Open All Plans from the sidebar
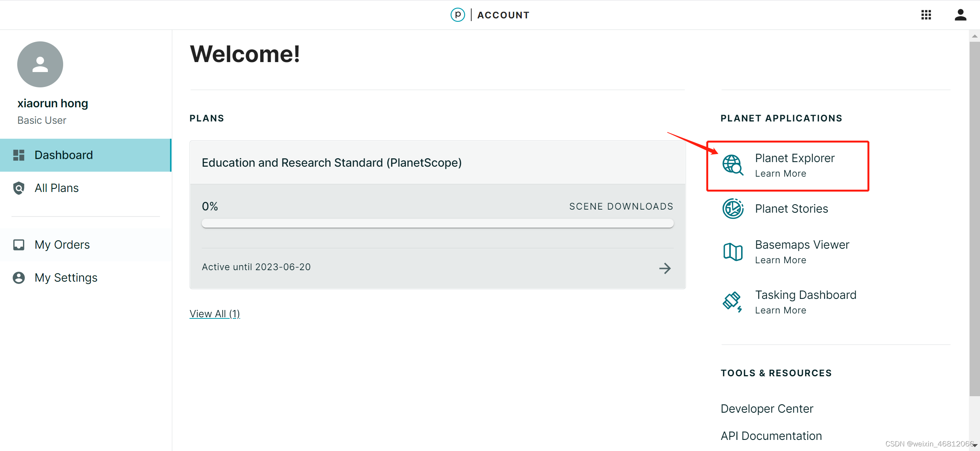 [86, 188]
